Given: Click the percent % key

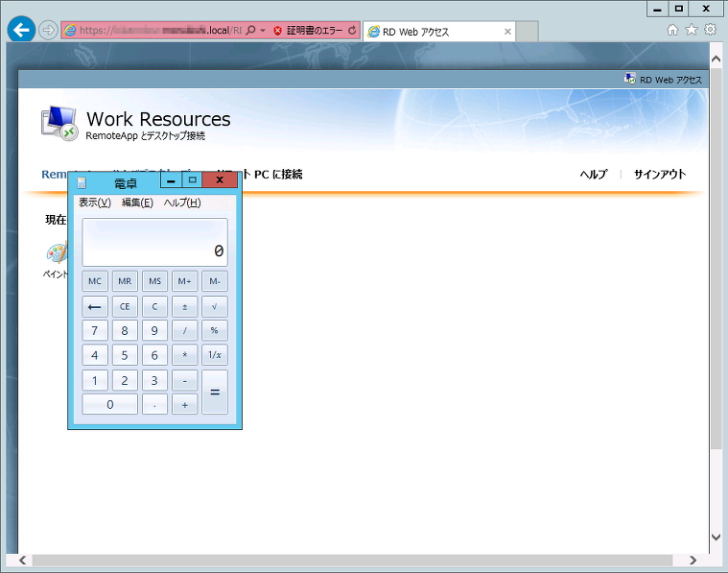Looking at the screenshot, I should (x=215, y=330).
